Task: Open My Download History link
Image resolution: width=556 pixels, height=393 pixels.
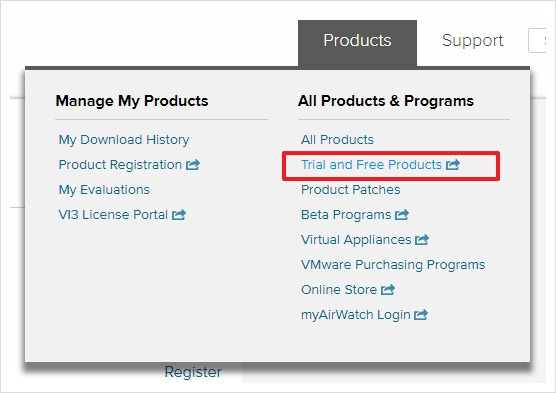Action: [124, 140]
